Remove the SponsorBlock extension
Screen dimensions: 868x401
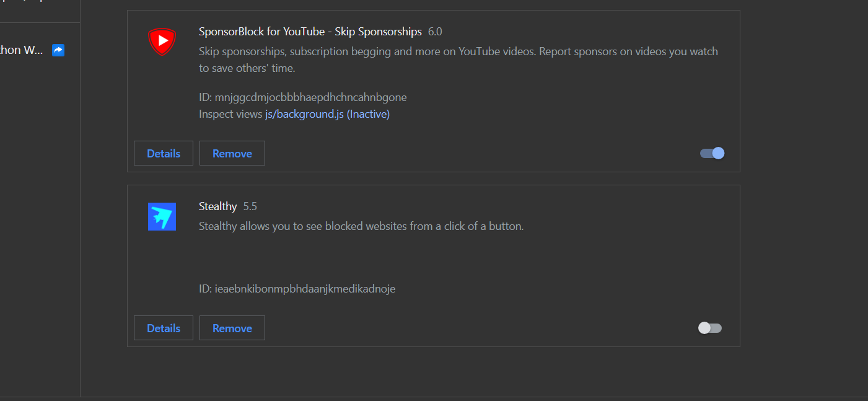pos(232,153)
